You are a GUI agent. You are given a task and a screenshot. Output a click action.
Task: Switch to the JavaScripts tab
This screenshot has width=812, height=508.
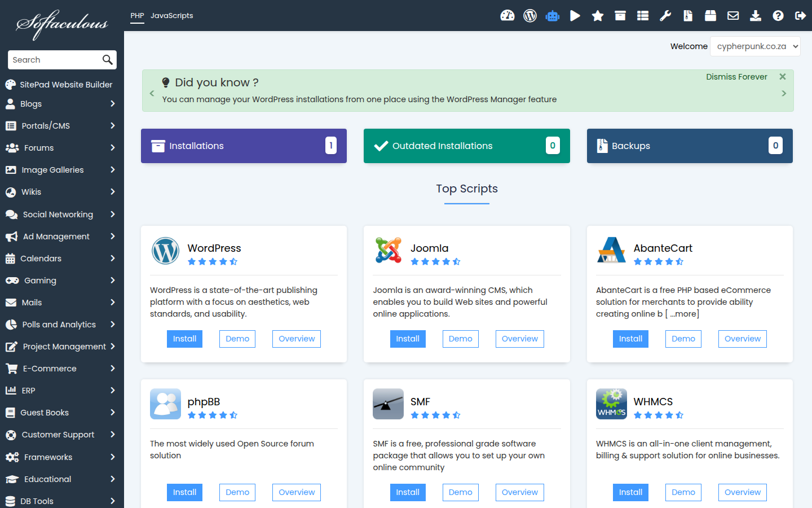(172, 16)
